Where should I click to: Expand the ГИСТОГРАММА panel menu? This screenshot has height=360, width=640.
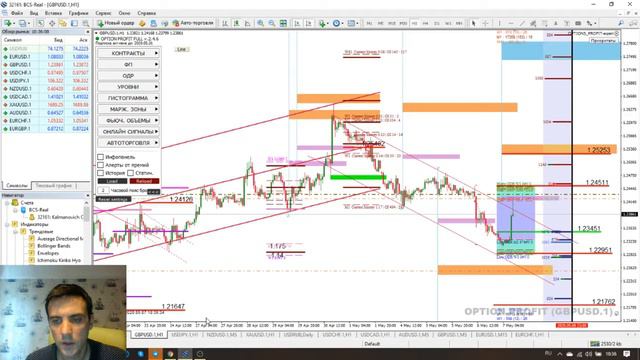point(128,98)
